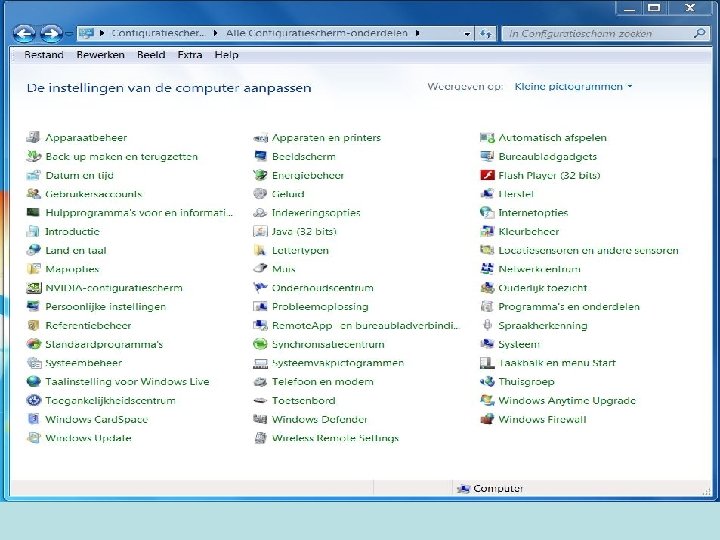
Task: Open Taakbalk en menu Start link
Action: pos(557,363)
